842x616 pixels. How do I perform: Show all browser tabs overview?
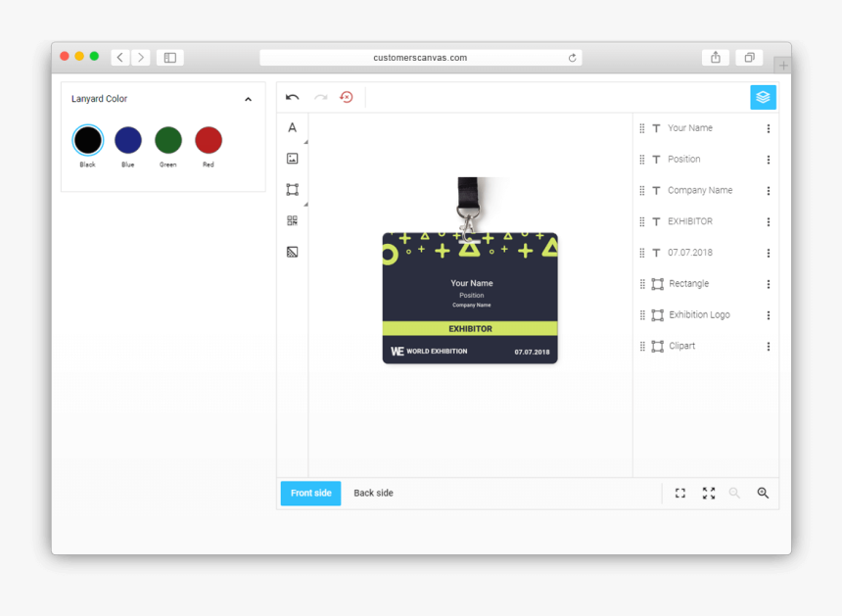[x=749, y=58]
